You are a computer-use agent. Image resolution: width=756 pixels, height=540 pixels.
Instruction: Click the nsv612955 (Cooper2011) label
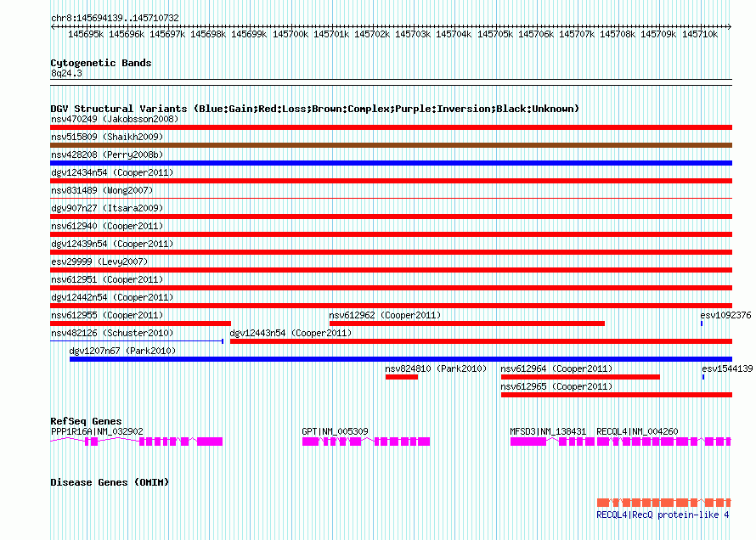[x=107, y=315]
